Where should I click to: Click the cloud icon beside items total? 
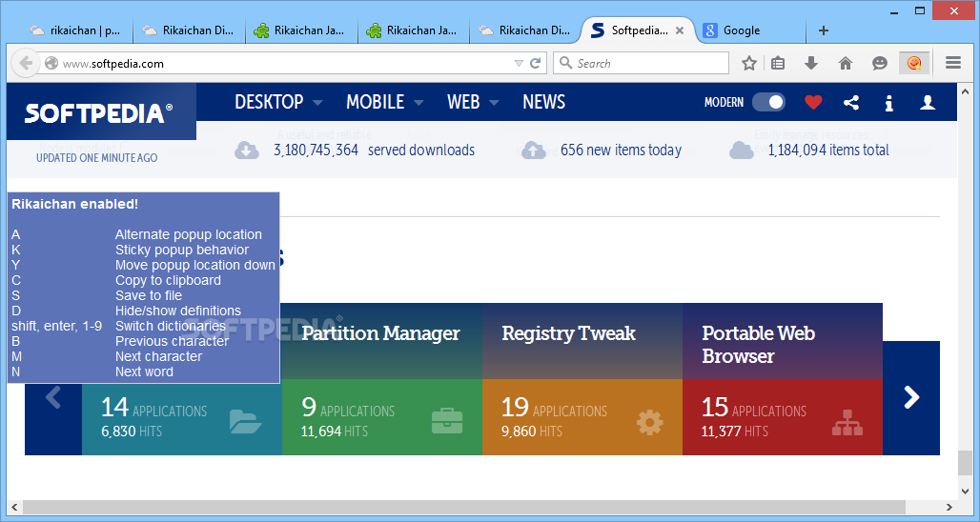click(742, 150)
